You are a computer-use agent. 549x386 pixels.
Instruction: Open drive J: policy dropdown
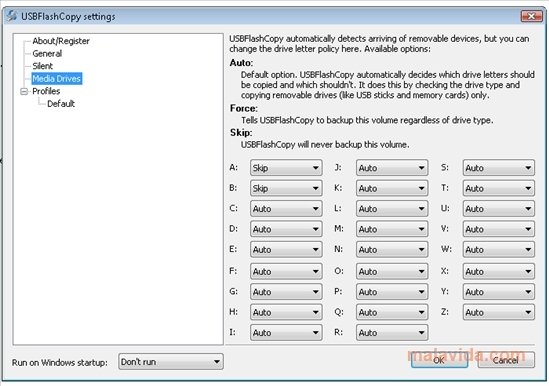(x=392, y=168)
